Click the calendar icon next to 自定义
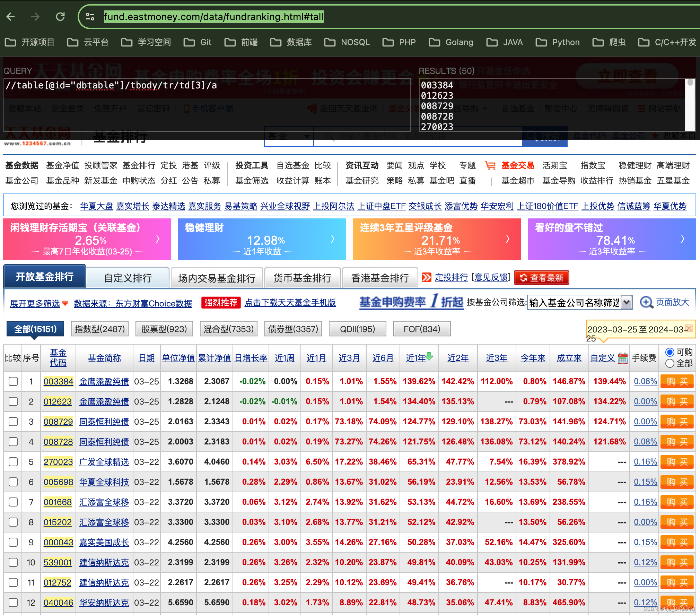Viewport: 700px width, 615px height. 623,358
